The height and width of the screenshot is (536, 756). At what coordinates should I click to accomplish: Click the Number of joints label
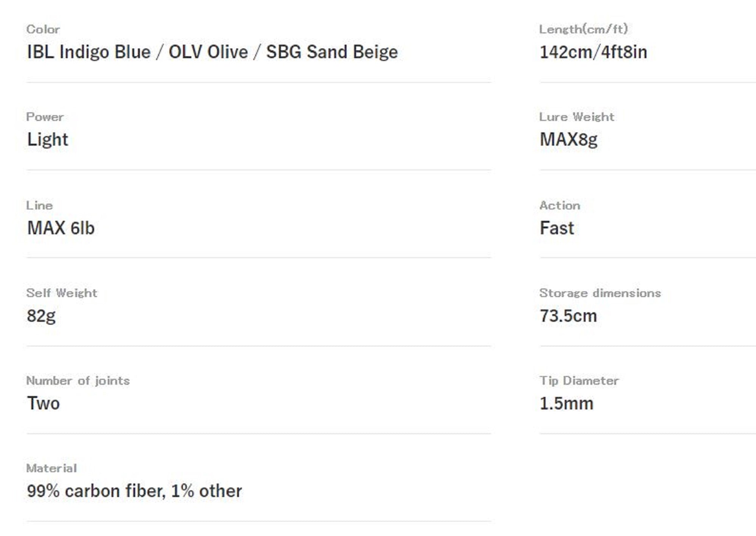(78, 381)
